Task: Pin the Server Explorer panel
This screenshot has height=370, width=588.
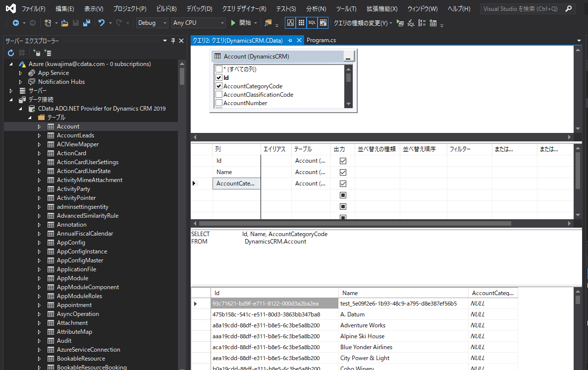Action: (x=173, y=41)
